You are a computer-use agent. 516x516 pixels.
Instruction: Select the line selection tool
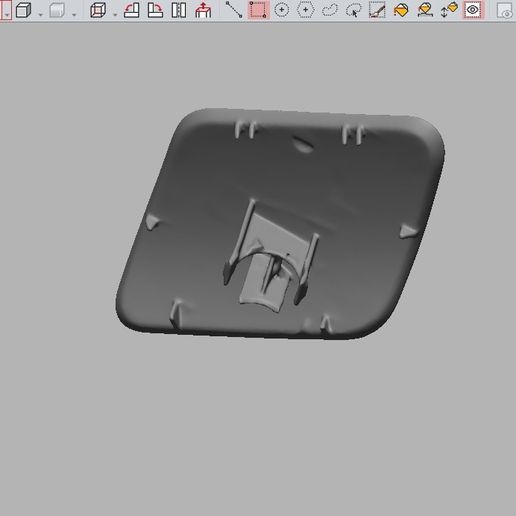[234, 10]
